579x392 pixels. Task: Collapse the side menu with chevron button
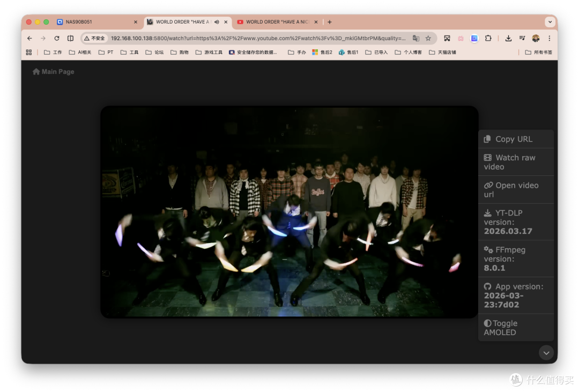(x=546, y=353)
